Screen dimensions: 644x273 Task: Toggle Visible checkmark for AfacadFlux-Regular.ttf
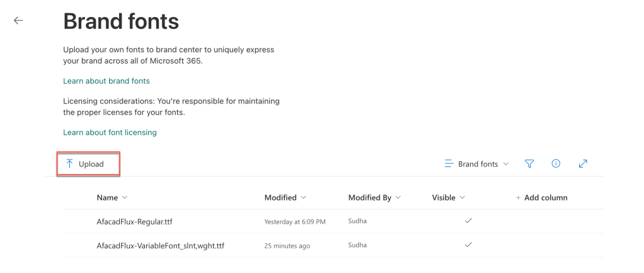click(468, 221)
